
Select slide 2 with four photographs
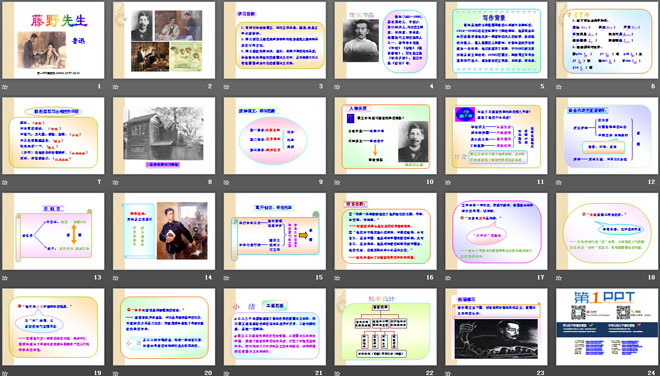164,40
